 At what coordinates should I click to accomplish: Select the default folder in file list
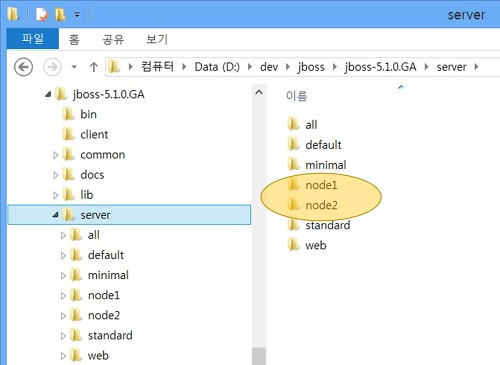[323, 145]
